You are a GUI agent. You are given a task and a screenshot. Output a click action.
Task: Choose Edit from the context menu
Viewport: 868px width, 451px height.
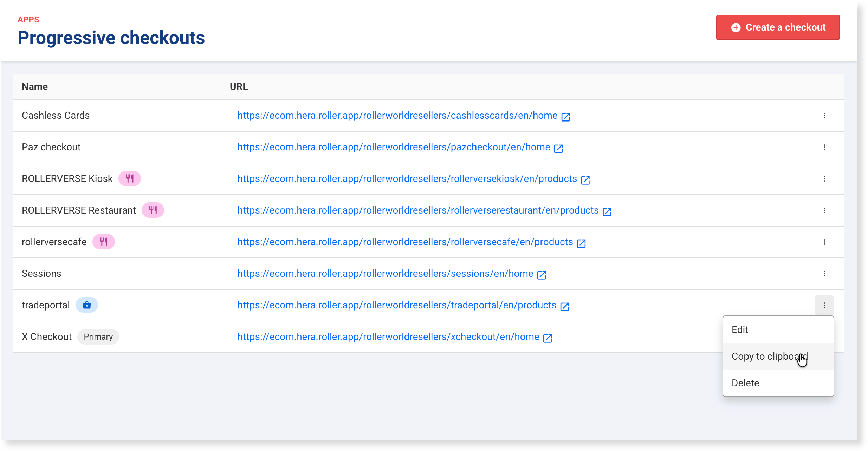click(778, 329)
